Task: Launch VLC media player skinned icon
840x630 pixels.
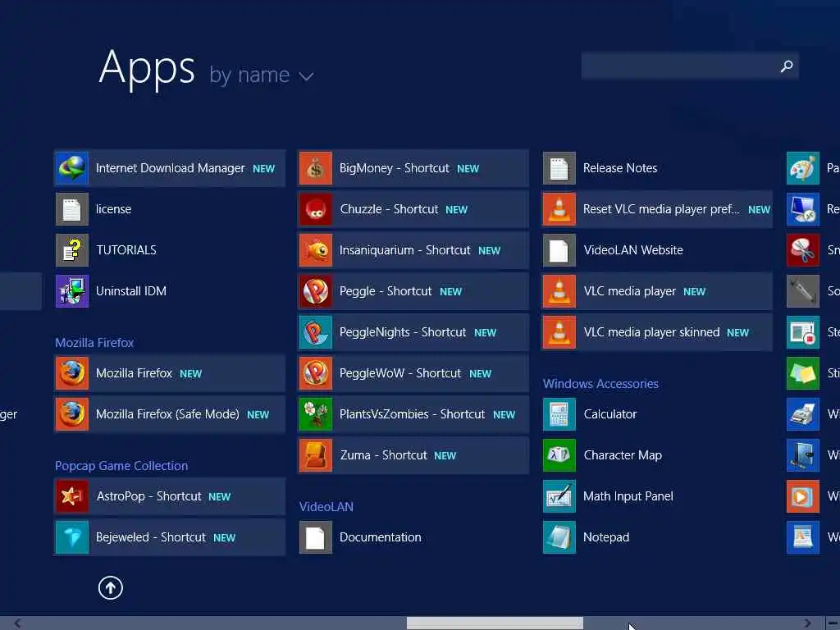Action: (x=559, y=332)
